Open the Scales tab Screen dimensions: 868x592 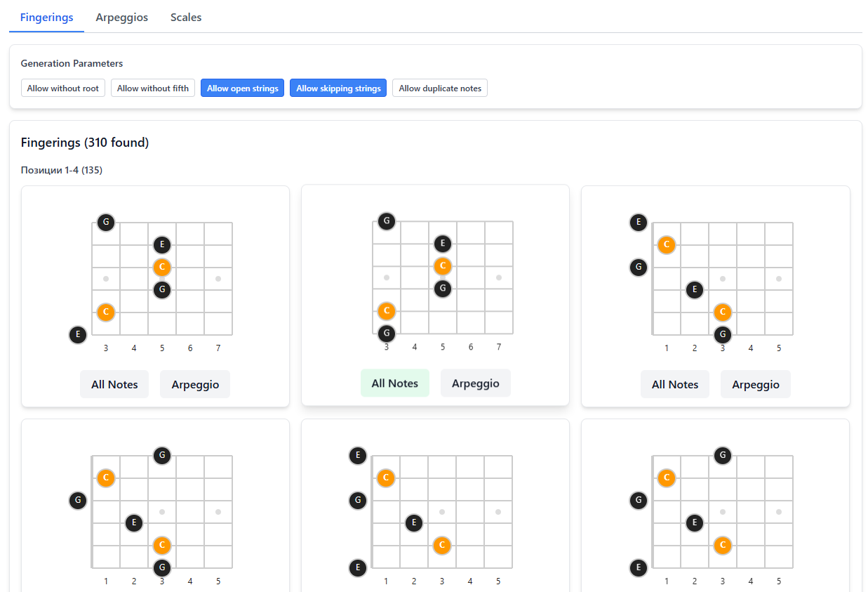click(186, 18)
